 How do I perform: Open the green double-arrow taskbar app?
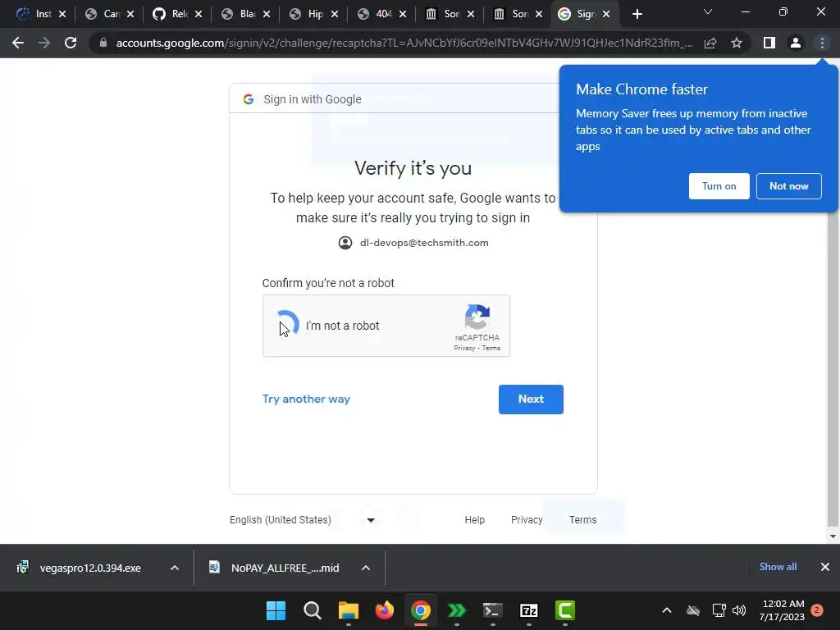tap(456, 610)
